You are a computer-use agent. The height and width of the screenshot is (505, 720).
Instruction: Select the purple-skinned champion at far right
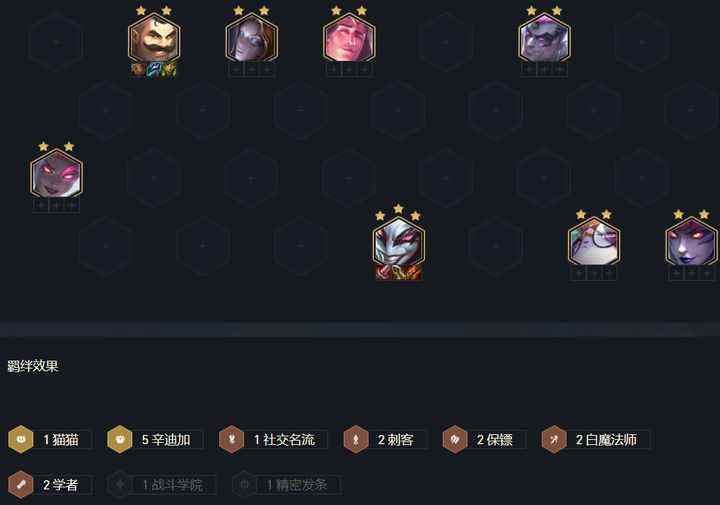tap(691, 242)
